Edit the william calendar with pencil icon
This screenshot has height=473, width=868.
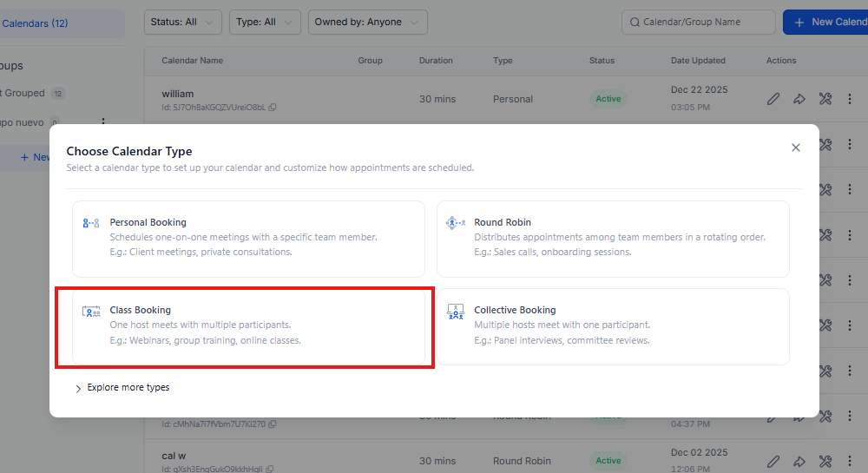tap(773, 99)
